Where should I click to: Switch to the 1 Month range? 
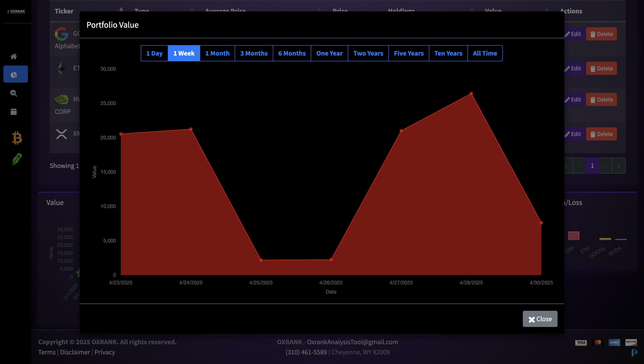pyautogui.click(x=217, y=53)
